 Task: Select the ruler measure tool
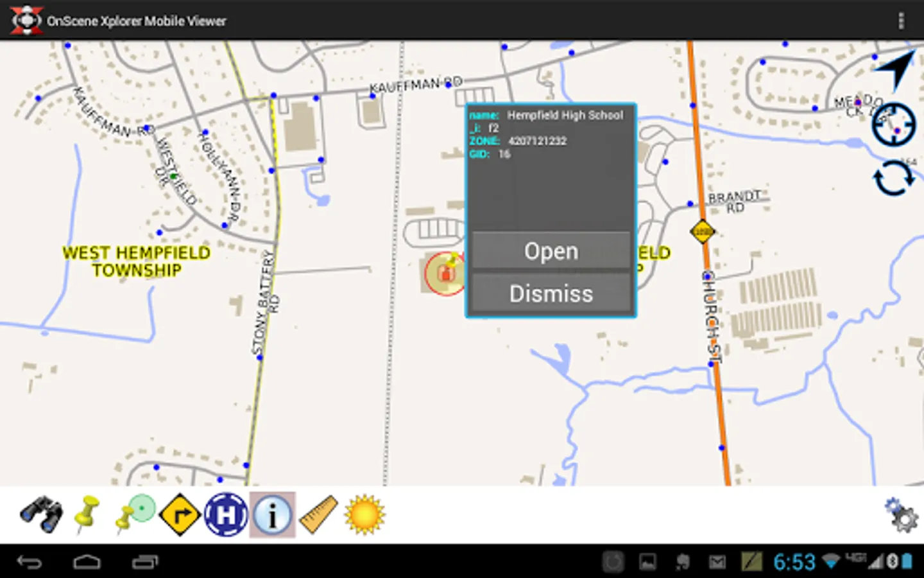click(318, 514)
